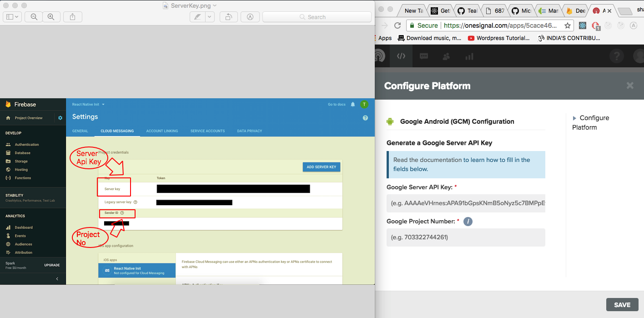The image size is (644, 318).
Task: Open Preview's sidebar view menu
Action: pos(12,17)
